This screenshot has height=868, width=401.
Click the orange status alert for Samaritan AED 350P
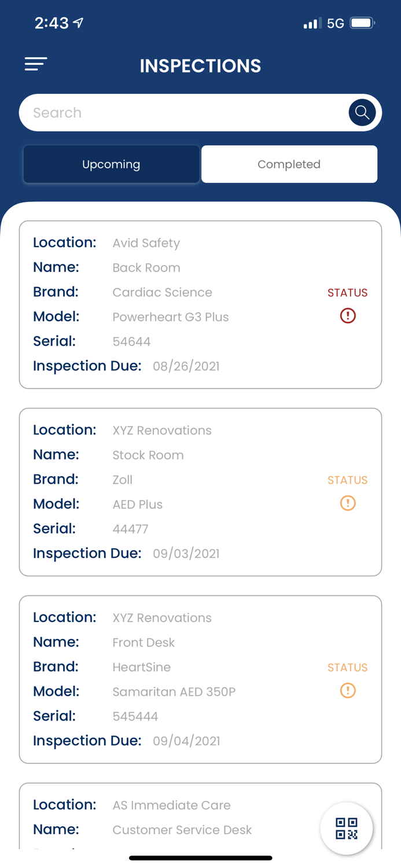coord(348,691)
